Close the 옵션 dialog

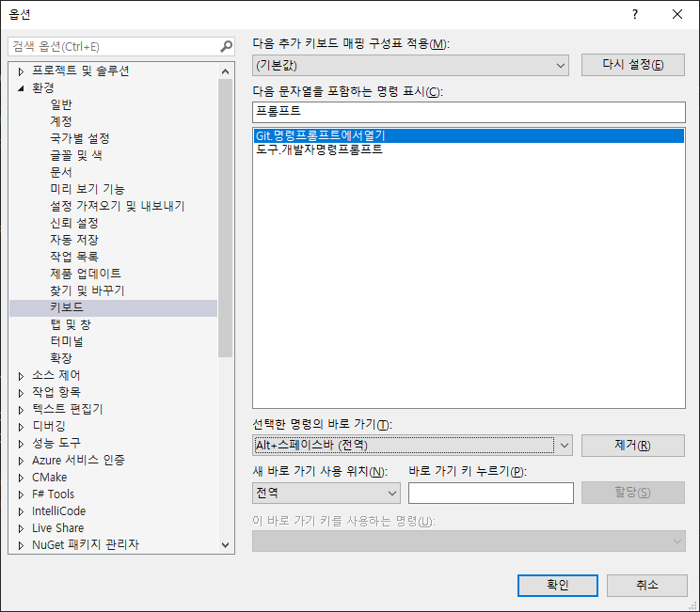677,14
